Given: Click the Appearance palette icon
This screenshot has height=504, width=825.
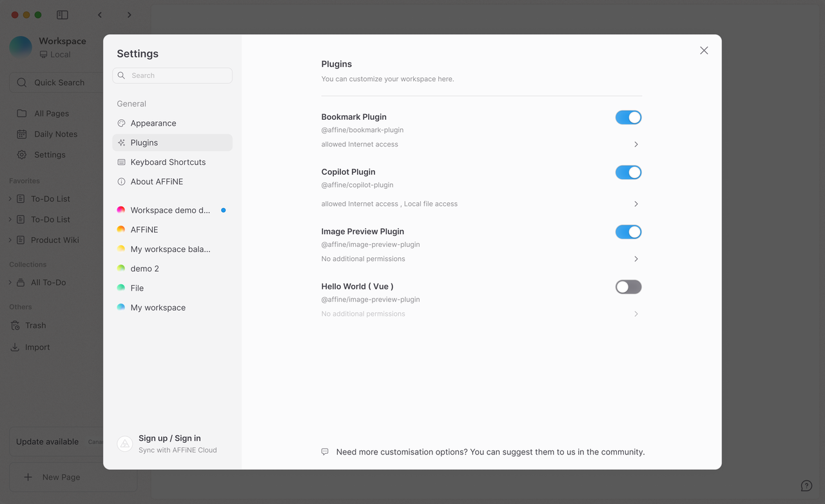Looking at the screenshot, I should (121, 123).
